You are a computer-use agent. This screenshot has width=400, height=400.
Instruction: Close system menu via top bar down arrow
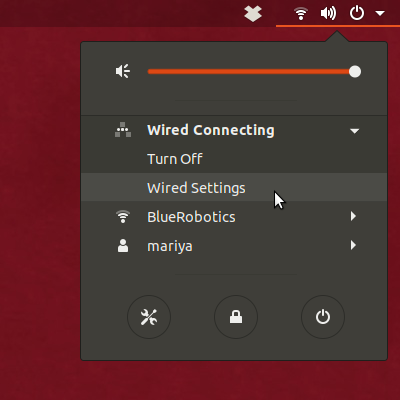(x=380, y=13)
